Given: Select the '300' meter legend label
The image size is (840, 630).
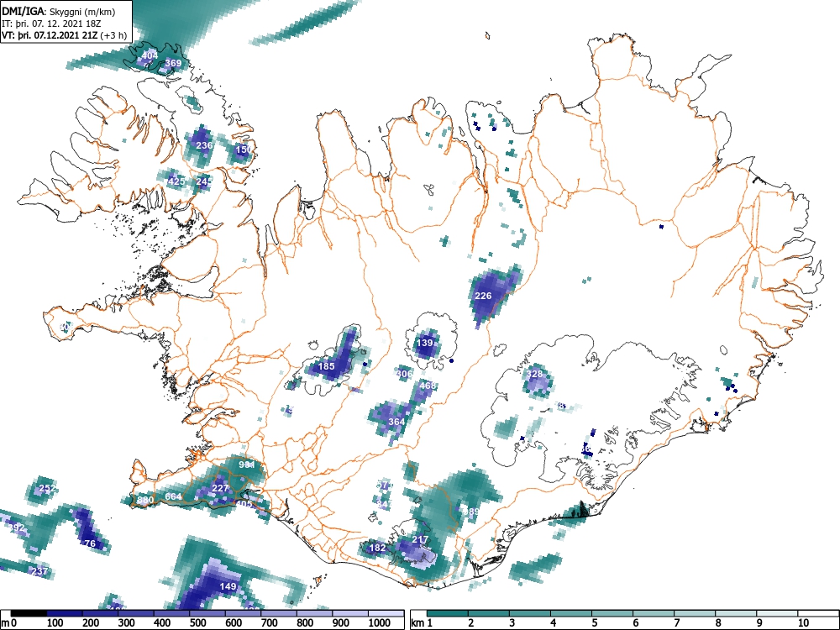Looking at the screenshot, I should click(x=127, y=623).
